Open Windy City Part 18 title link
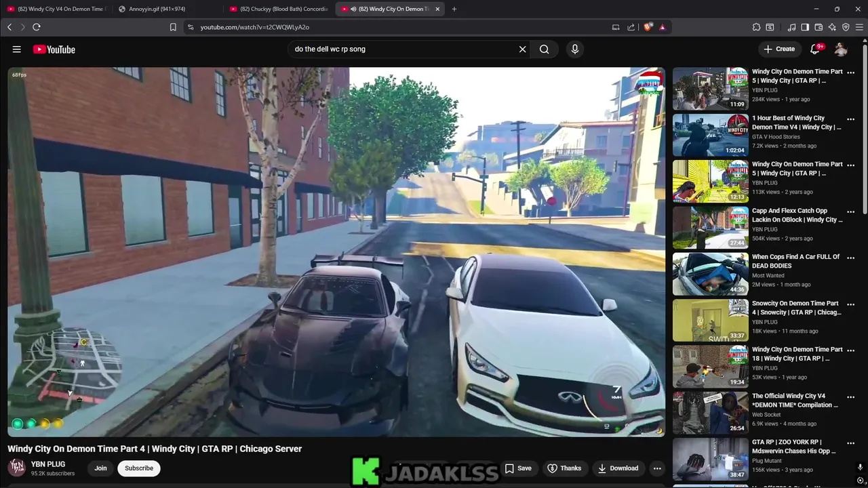 tap(797, 354)
